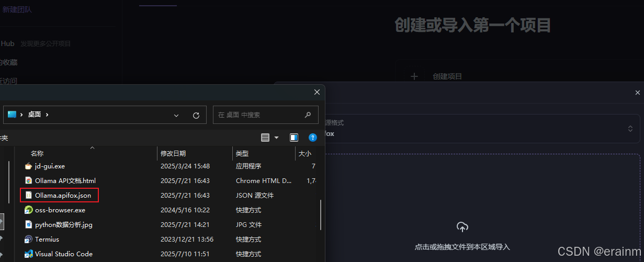Click the 在 桌面 中搜索 search field
This screenshot has height=262, width=644.
(x=266, y=115)
